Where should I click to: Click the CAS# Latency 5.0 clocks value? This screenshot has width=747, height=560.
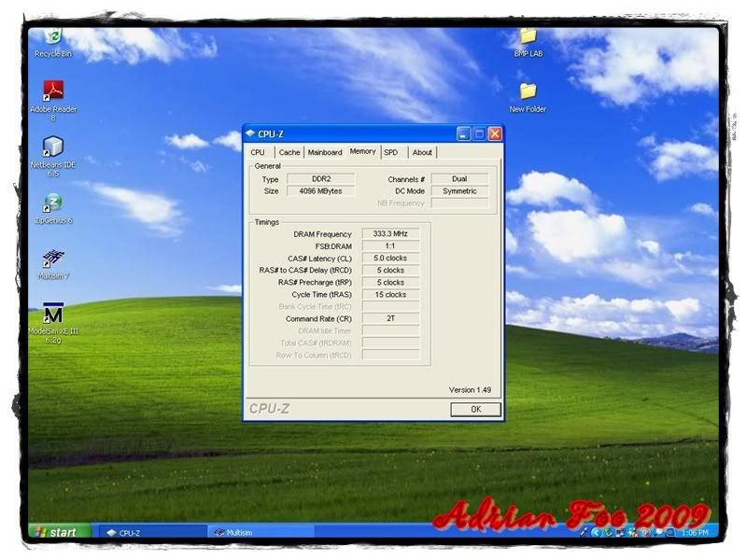390,259
